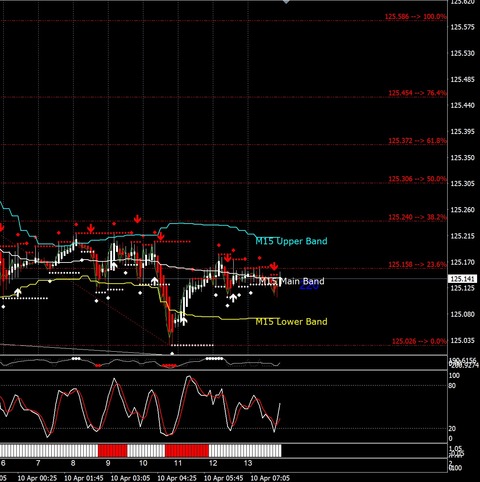Click the stochastic 80 level label
480x482 pixels.
click(x=453, y=386)
